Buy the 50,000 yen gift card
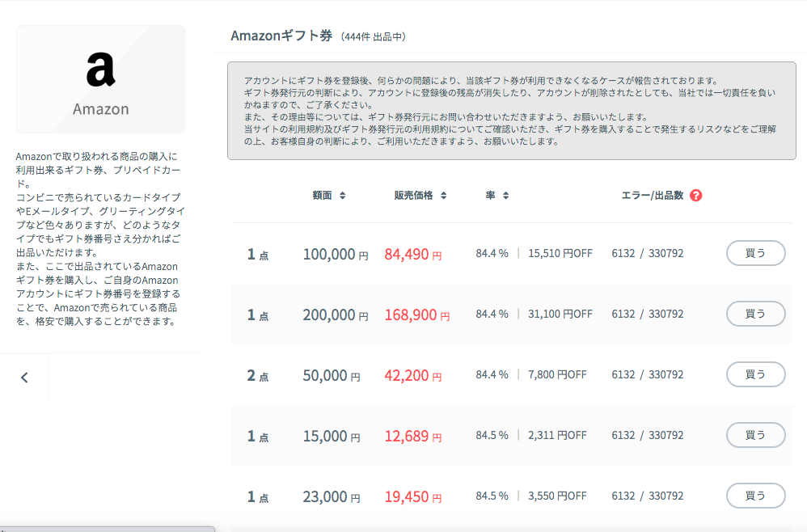 click(755, 374)
